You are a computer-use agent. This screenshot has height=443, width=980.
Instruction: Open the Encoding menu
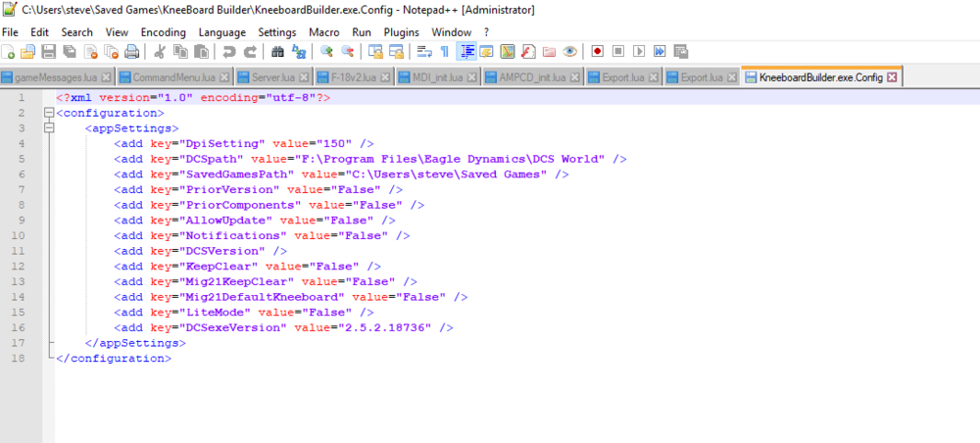163,32
